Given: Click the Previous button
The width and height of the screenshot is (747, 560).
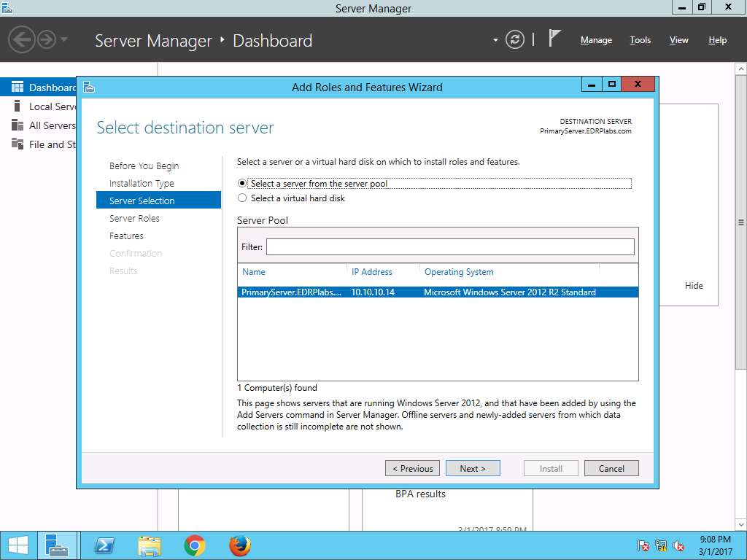Looking at the screenshot, I should pyautogui.click(x=413, y=469).
